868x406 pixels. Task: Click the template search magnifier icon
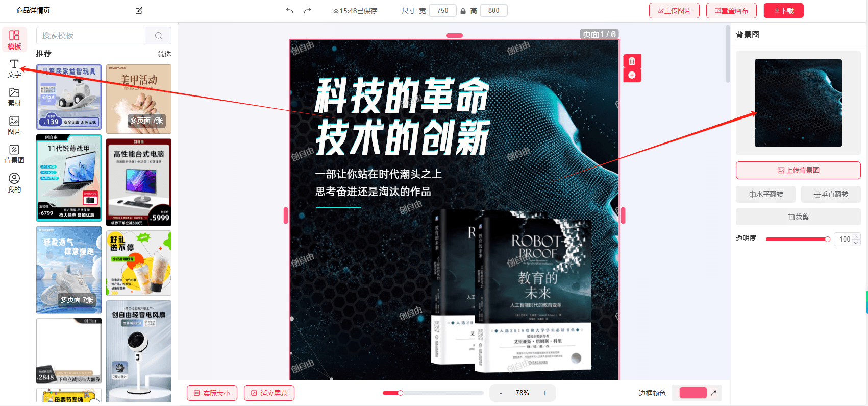click(159, 36)
